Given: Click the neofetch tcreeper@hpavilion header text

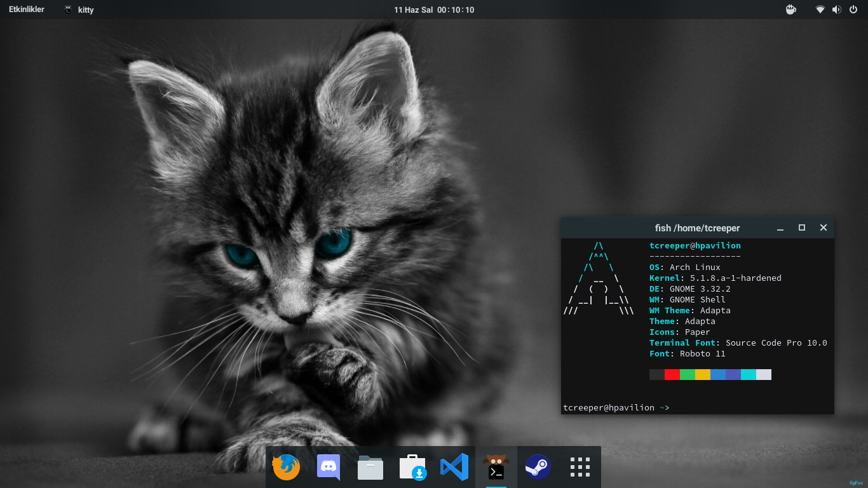Looking at the screenshot, I should click(695, 246).
